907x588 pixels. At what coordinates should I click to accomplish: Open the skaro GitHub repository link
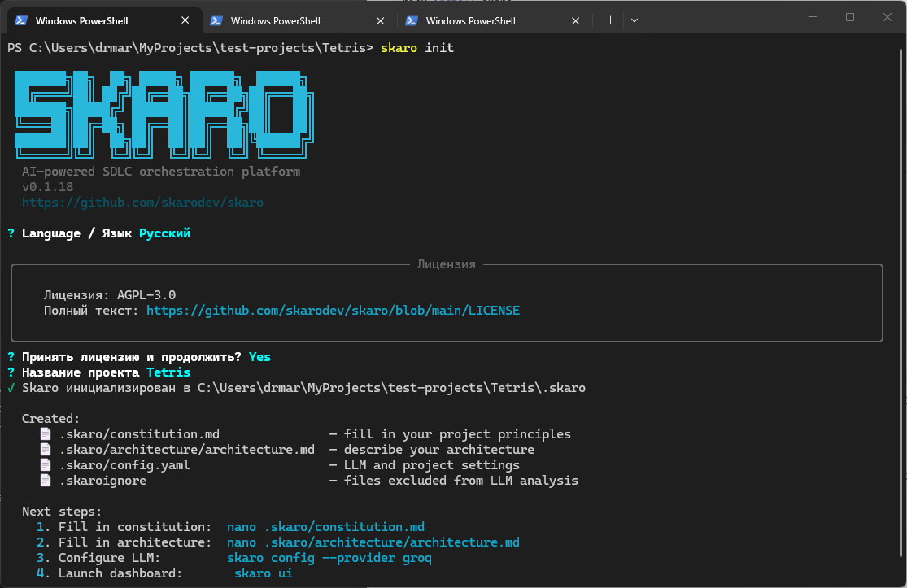[x=142, y=202]
